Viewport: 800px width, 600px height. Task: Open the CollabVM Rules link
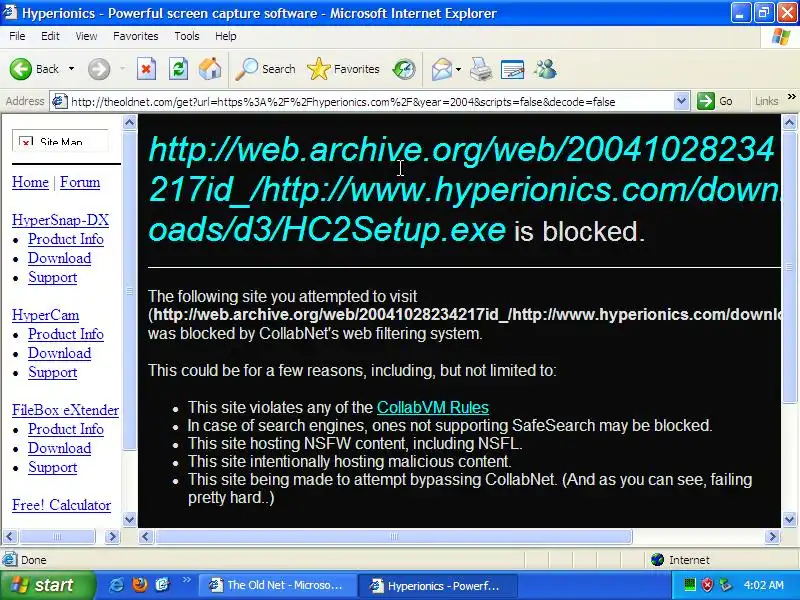coord(433,407)
